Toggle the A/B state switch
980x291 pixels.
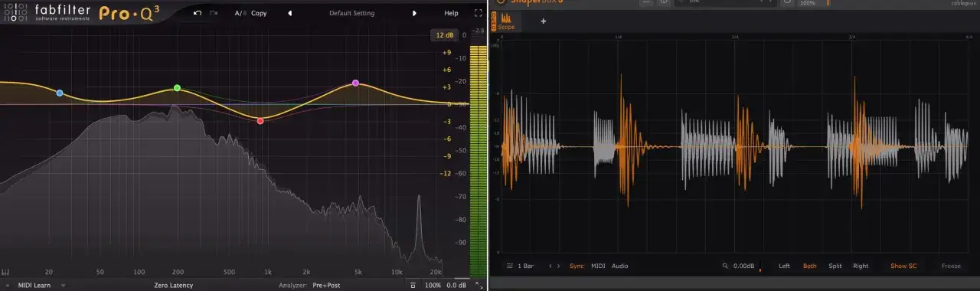click(x=240, y=13)
